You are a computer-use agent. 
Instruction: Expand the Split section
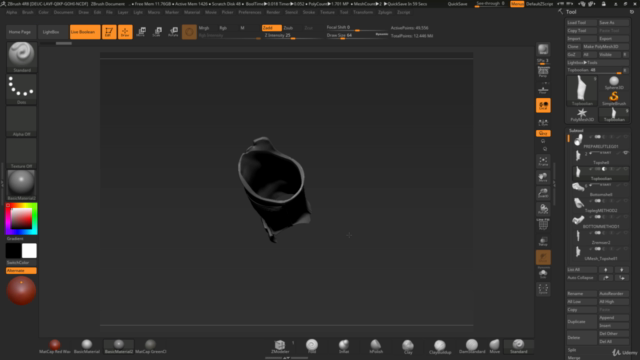pos(572,350)
